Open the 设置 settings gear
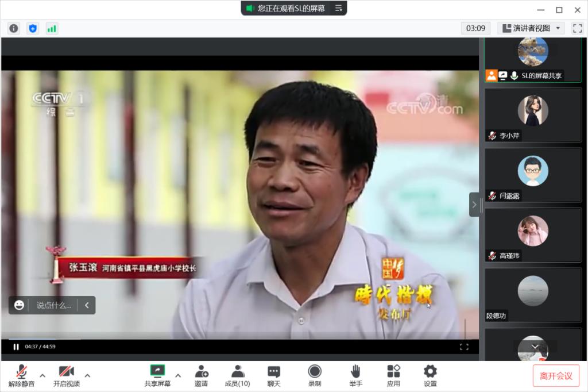 (x=430, y=376)
